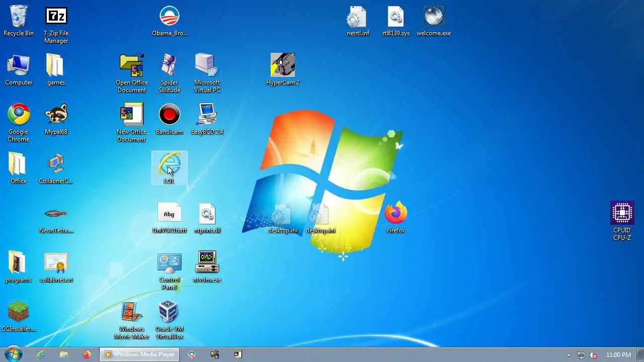Screen dimensions: 644x362
Task: Open the programs folder icon
Action: pos(19,267)
